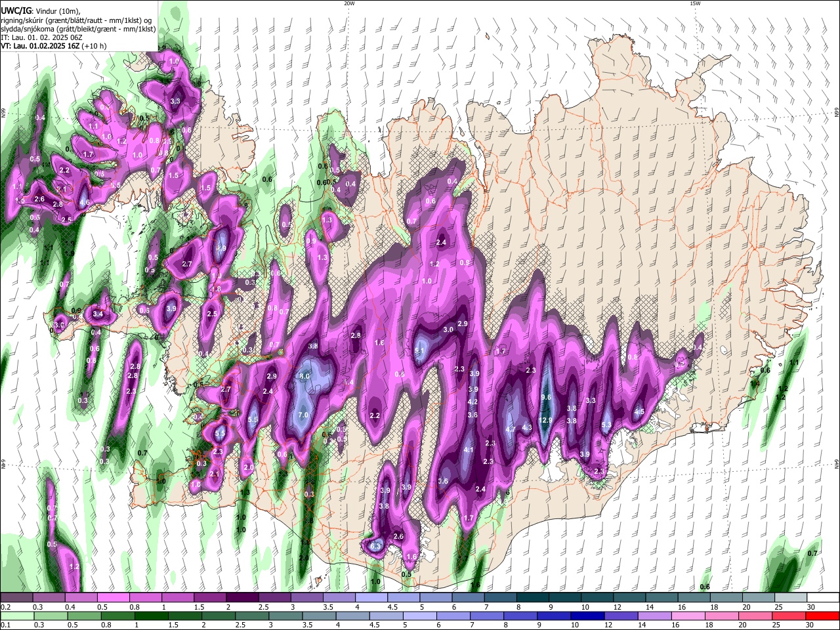This screenshot has height=630, width=840.
Task: Click the 15W longitude label
Action: pyautogui.click(x=695, y=3)
